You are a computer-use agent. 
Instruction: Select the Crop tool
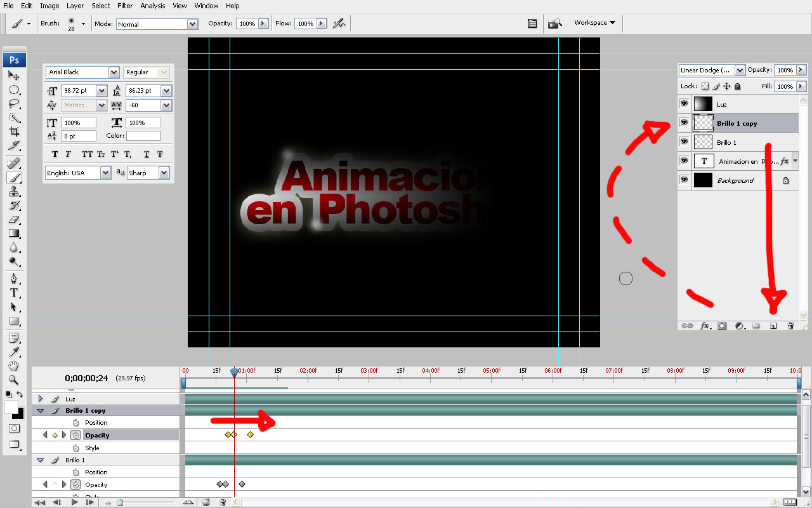(x=14, y=131)
